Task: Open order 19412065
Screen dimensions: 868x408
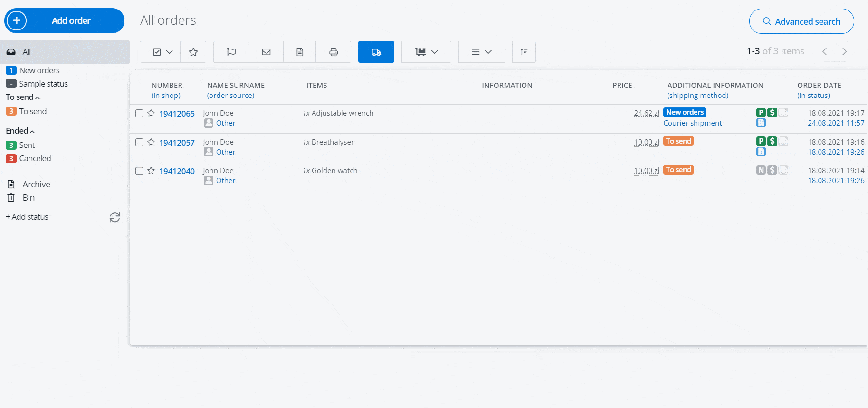Action: pyautogui.click(x=177, y=114)
